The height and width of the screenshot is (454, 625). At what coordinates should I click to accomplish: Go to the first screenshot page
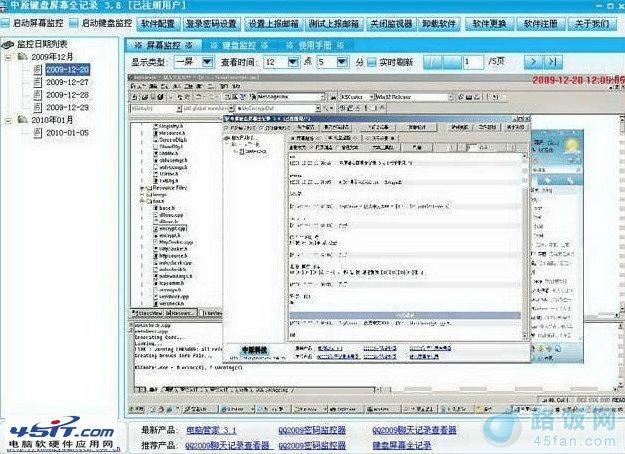[x=432, y=62]
